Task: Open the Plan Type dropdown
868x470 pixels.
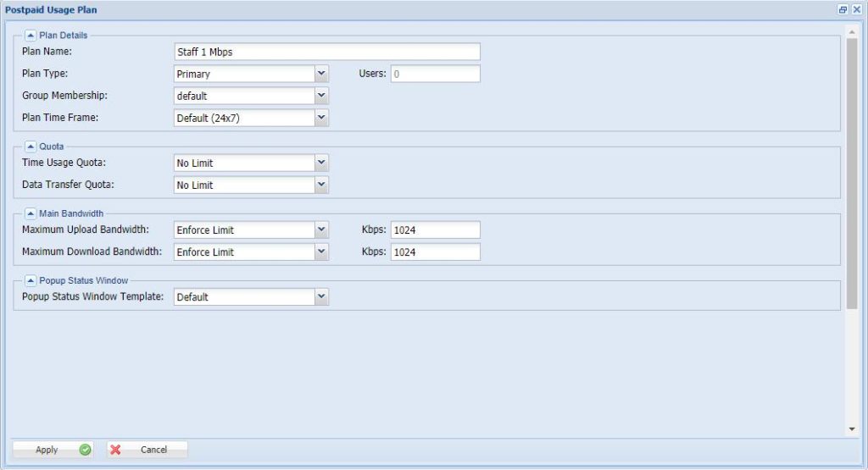Action: [x=321, y=74]
